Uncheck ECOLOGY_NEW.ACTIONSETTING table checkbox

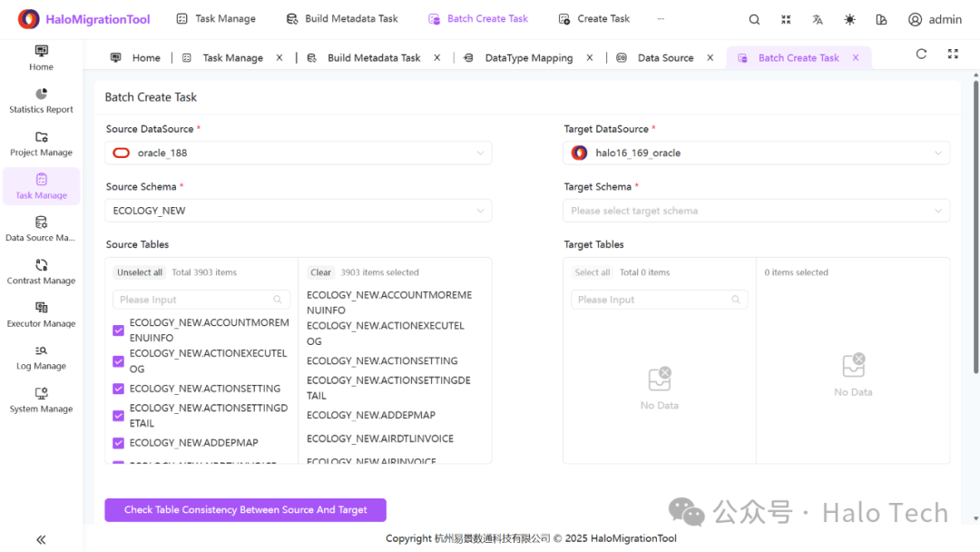pyautogui.click(x=118, y=389)
